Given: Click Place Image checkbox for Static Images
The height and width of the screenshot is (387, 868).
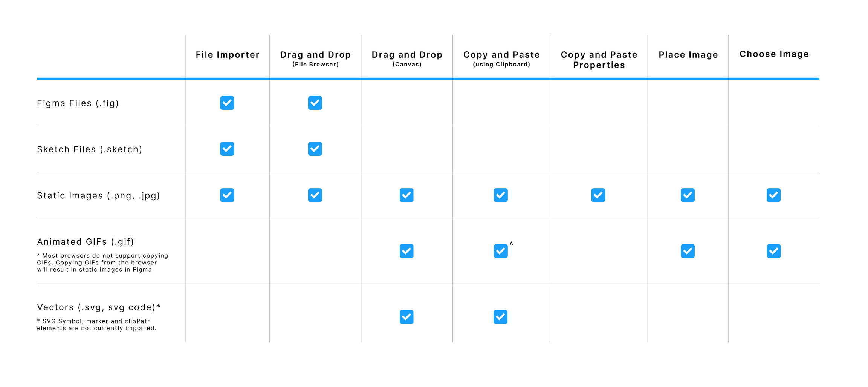Looking at the screenshot, I should click(x=688, y=195).
